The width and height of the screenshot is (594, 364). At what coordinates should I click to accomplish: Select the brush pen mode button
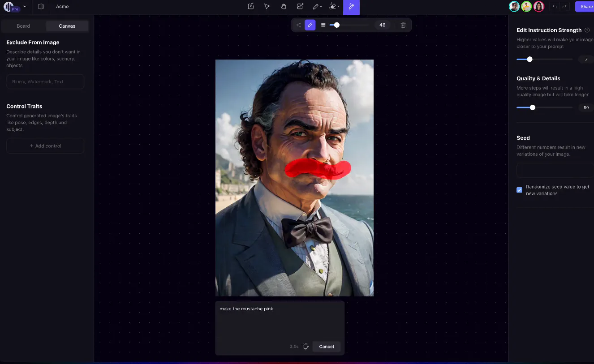pyautogui.click(x=310, y=25)
